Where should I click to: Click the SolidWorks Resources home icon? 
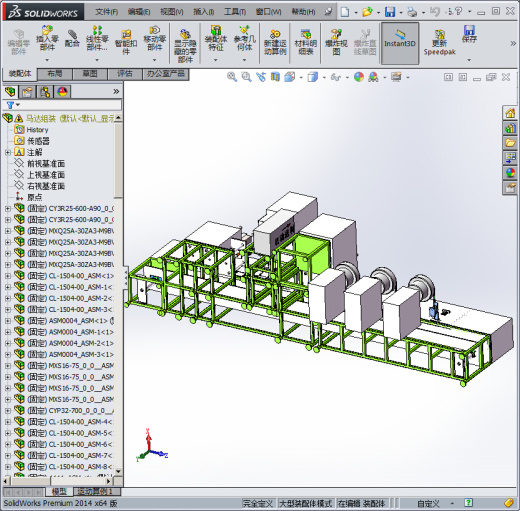(510, 113)
